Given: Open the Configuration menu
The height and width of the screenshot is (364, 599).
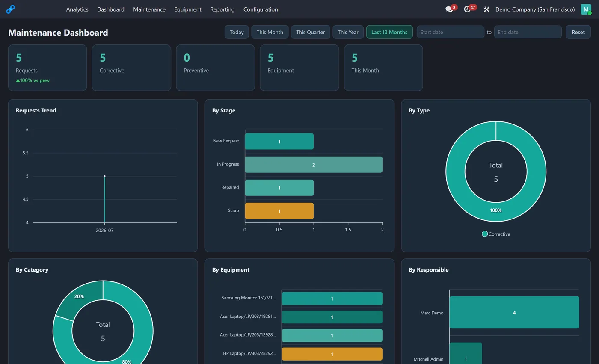Looking at the screenshot, I should [x=261, y=9].
